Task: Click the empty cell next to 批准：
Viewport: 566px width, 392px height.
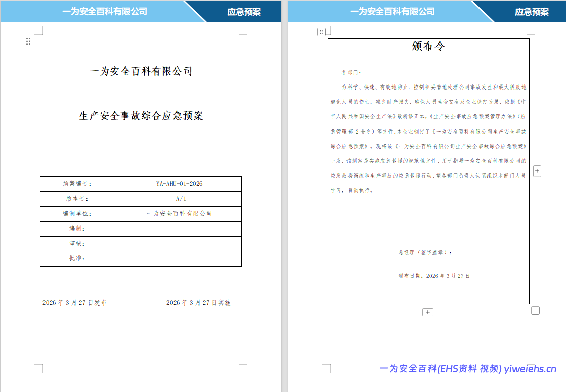Action: point(173,258)
